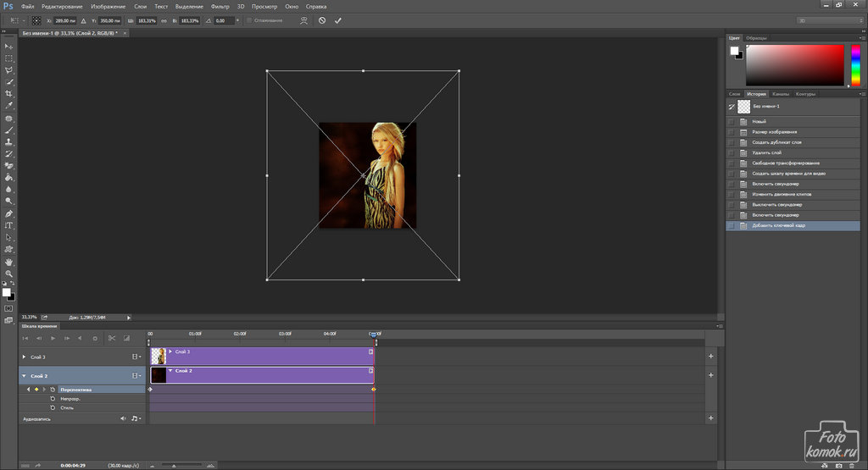Open filmstrip dropdown for Слой 3 track

coord(136,357)
